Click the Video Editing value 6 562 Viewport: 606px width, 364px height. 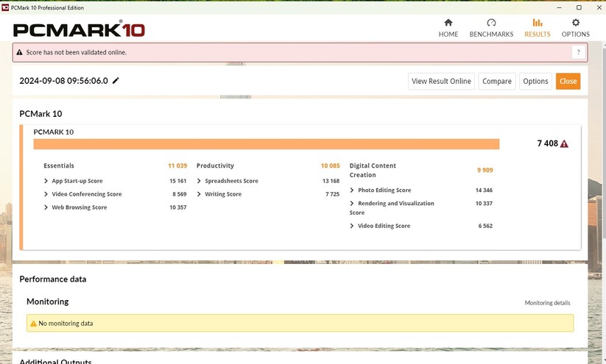pos(485,226)
